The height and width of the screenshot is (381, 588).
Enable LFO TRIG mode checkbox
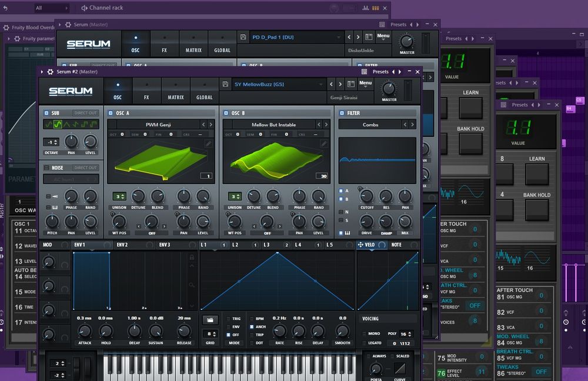228,319
